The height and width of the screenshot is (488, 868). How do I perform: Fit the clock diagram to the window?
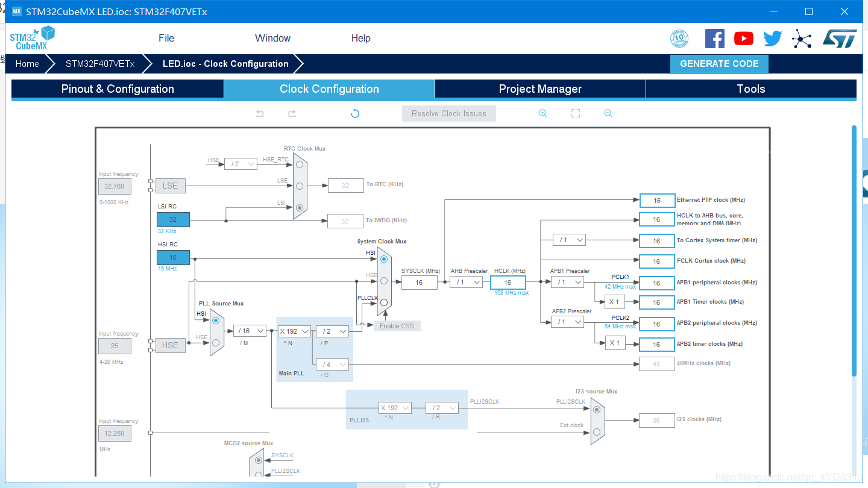point(576,113)
